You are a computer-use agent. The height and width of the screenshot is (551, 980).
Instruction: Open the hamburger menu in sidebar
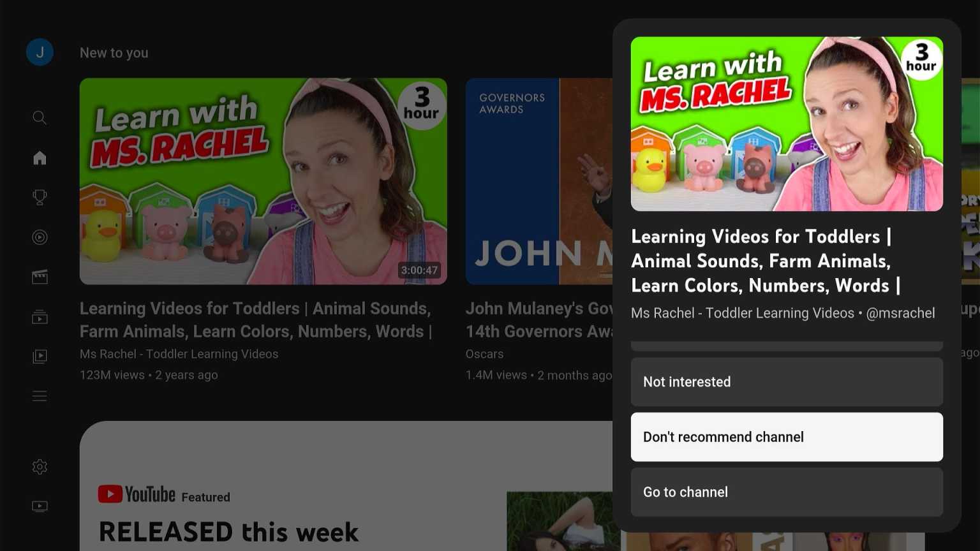click(40, 395)
